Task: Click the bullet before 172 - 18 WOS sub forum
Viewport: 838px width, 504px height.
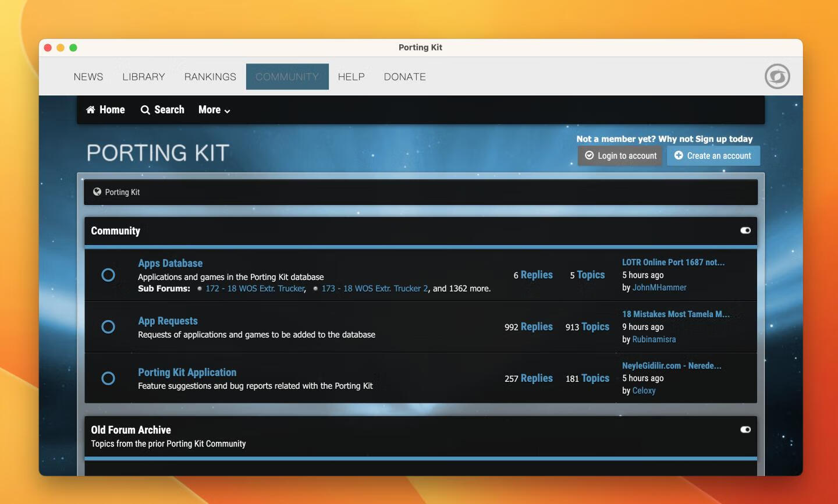Action: point(200,289)
